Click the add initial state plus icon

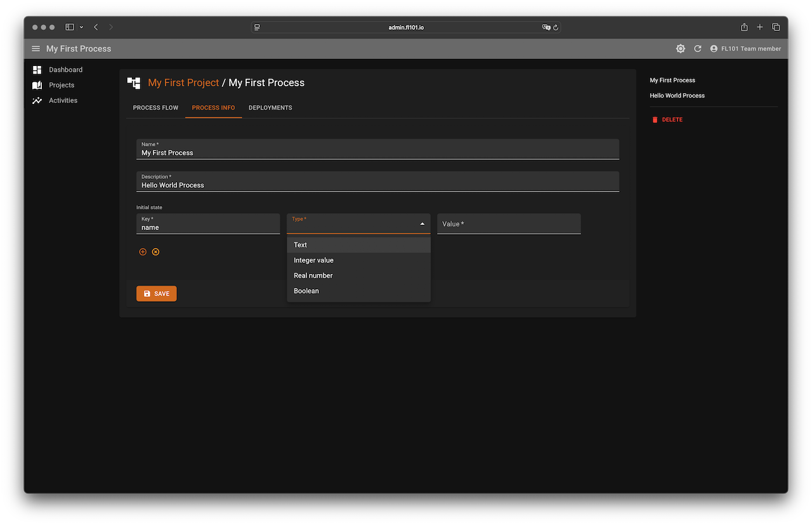tap(143, 252)
